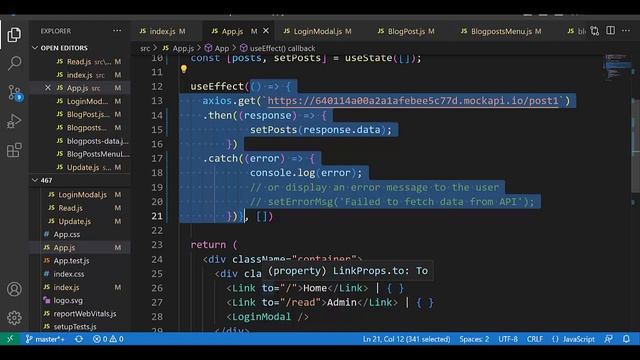
Task: Open LoginModal.js in 467 file tree
Action: click(80, 195)
